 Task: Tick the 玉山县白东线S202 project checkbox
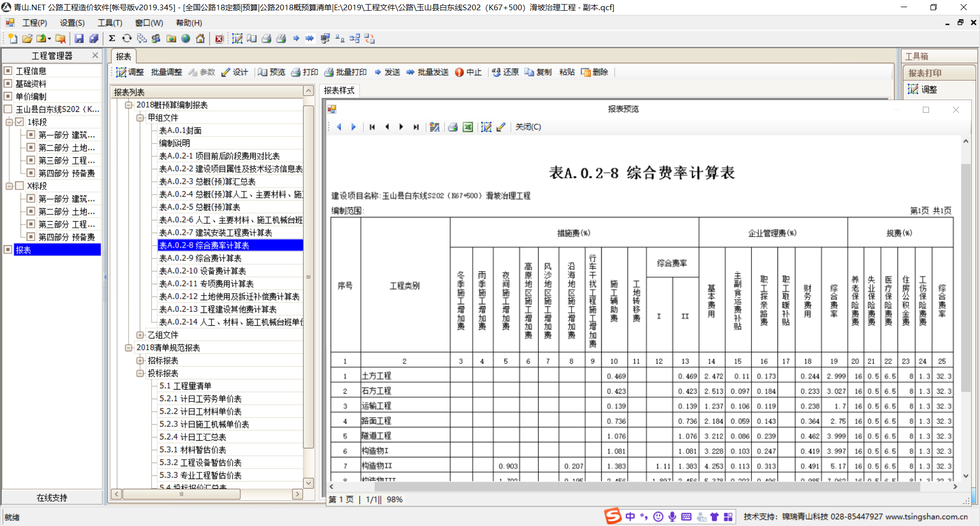pos(8,109)
